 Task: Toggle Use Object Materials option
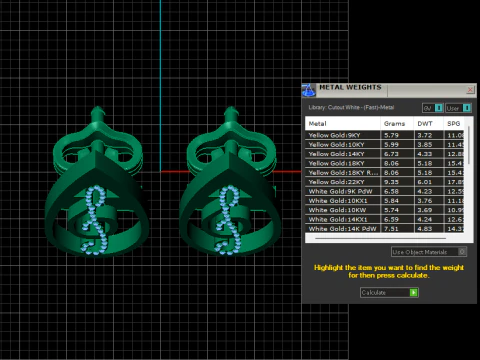click(x=429, y=252)
